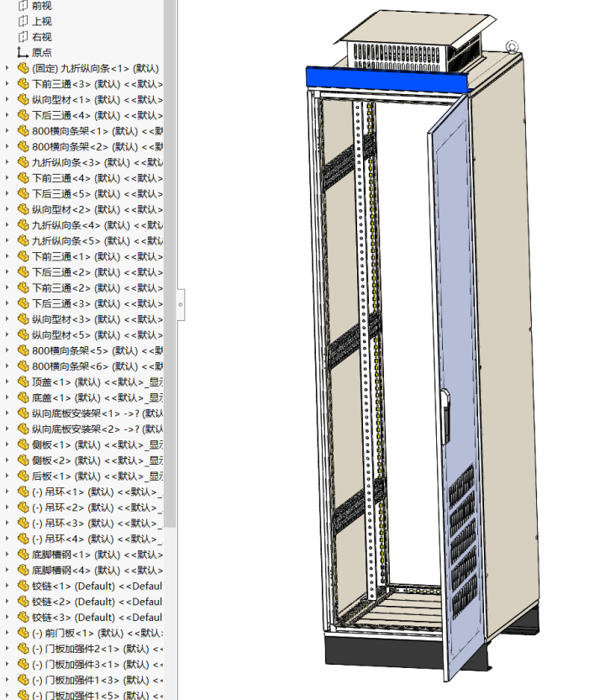Expand the 底脚槽钢<4> tree node
Viewport: 605px width, 700px height.
click(x=7, y=570)
